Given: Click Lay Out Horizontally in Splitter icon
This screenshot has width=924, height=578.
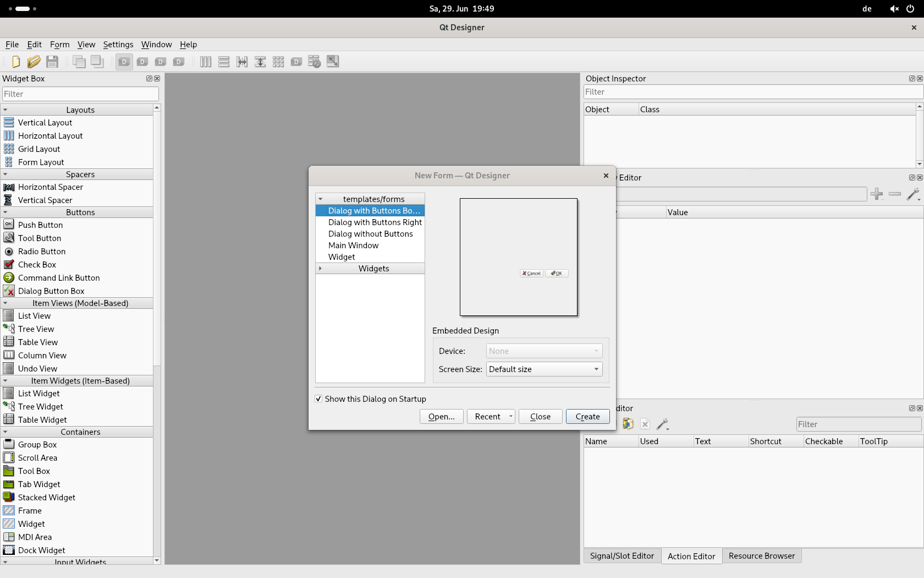Looking at the screenshot, I should point(242,62).
